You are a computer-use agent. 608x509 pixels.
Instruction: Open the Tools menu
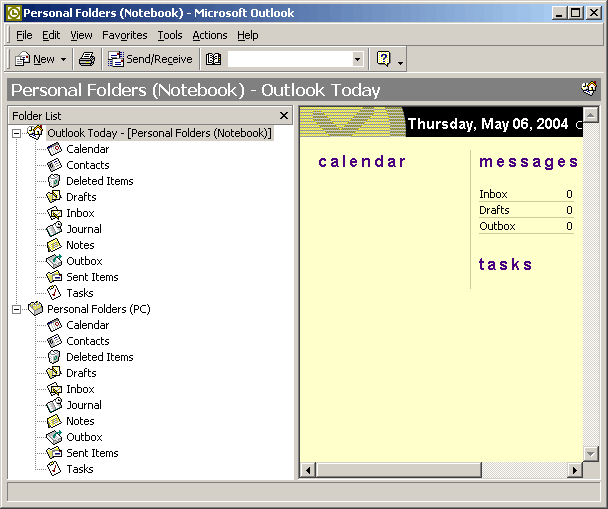(170, 35)
